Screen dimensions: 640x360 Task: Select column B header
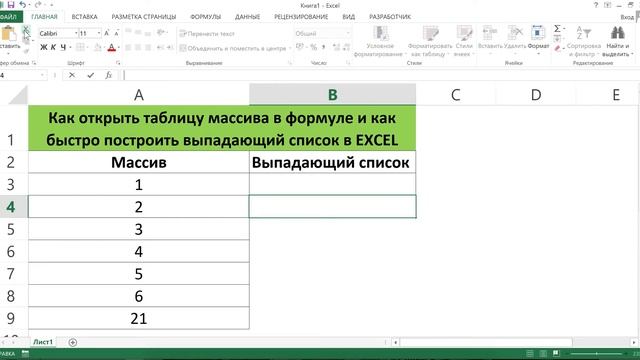pos(333,95)
